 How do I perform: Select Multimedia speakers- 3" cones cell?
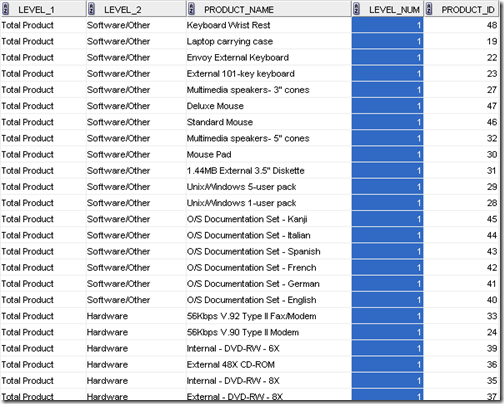[x=269, y=90]
